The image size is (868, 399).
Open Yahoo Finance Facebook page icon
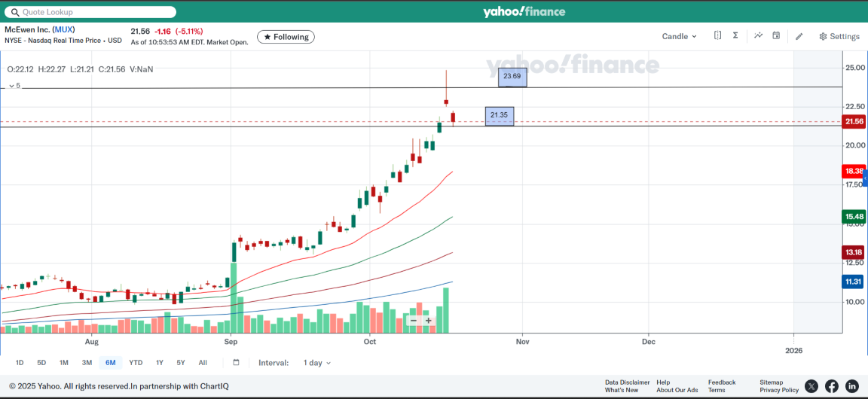point(832,386)
